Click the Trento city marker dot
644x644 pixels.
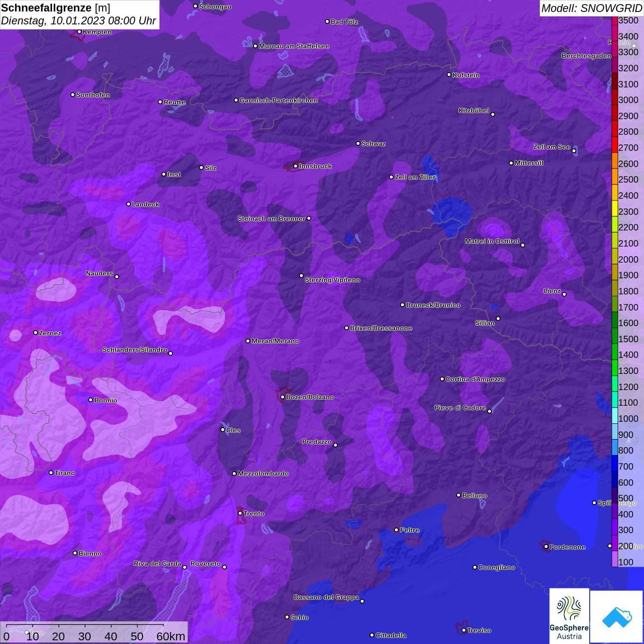coord(240,513)
